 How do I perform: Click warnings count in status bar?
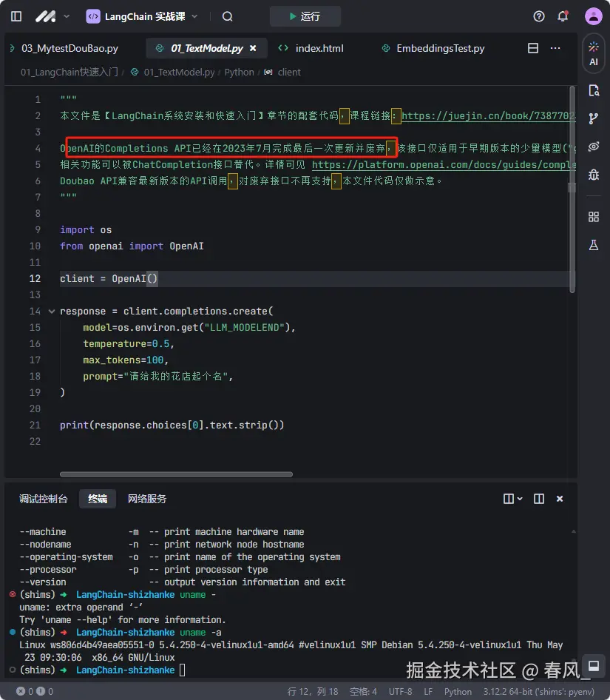(45, 692)
